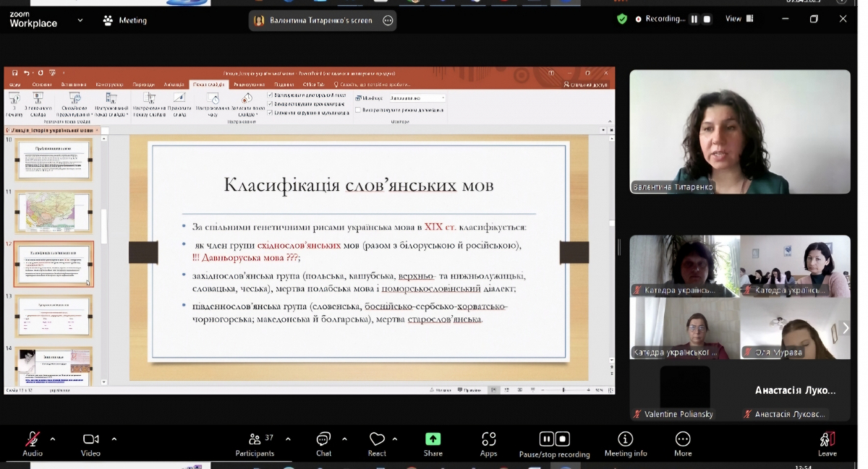868x469 pixels.
Task: Switch to the Рецензування ribbon tab
Action: tap(250, 84)
